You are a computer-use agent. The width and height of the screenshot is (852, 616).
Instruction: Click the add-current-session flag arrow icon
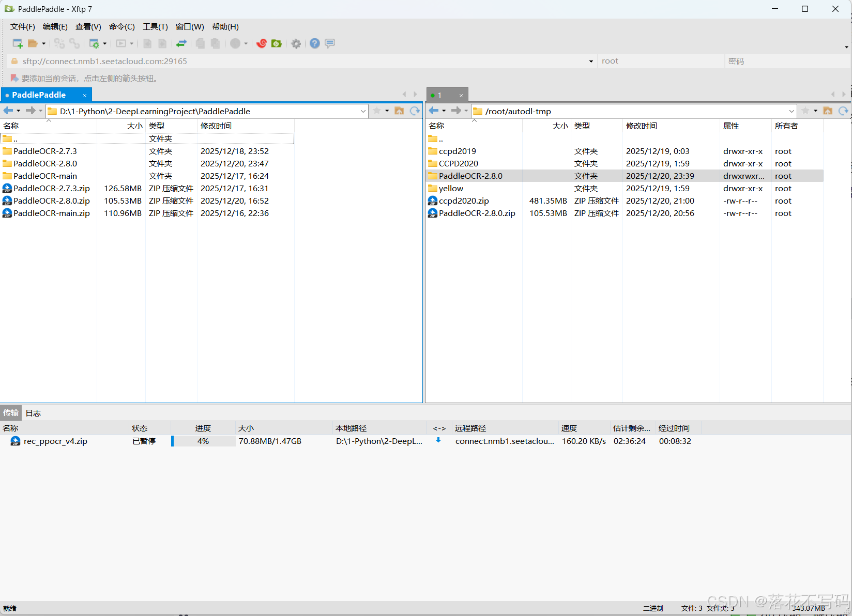[x=14, y=78]
